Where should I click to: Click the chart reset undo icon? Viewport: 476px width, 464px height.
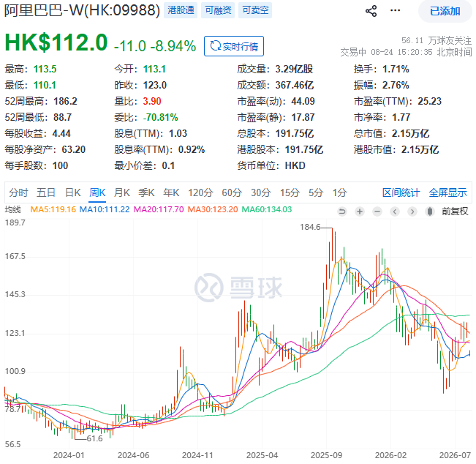click(342, 212)
